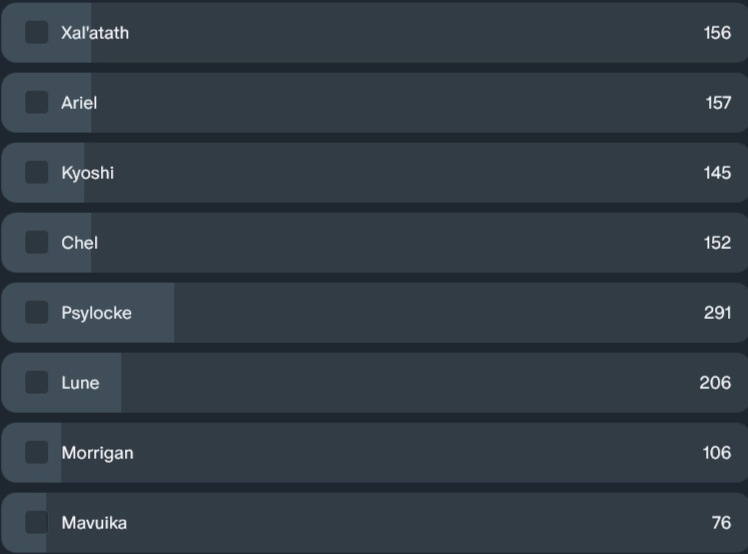Check the Xal'atath checkbox
Viewport: 748px width, 554px height.
click(x=37, y=33)
